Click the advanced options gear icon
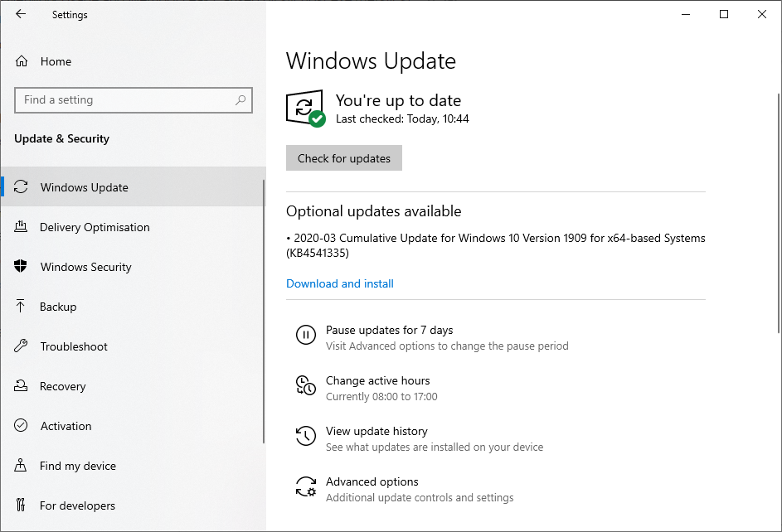This screenshot has height=532, width=782. [x=306, y=486]
